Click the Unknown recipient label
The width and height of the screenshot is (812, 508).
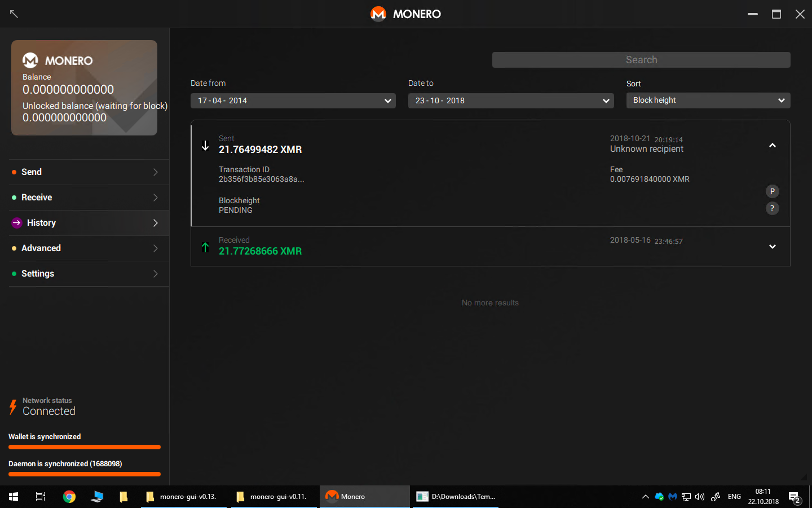pos(647,149)
